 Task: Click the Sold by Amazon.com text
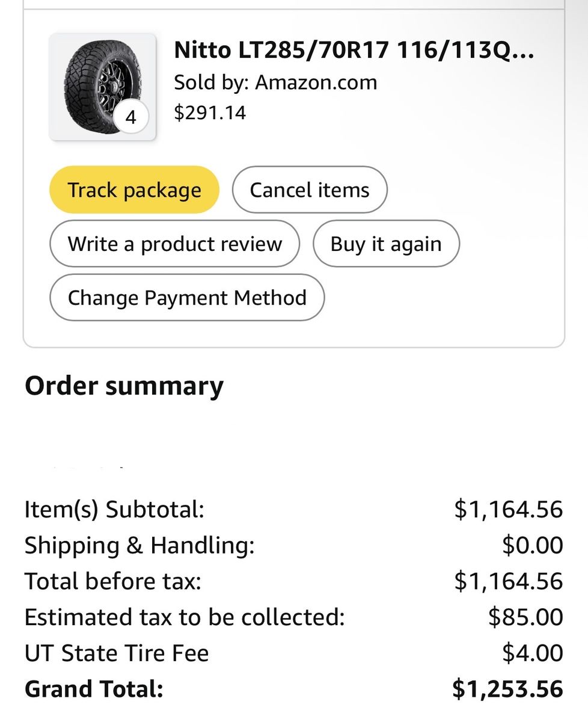(275, 82)
